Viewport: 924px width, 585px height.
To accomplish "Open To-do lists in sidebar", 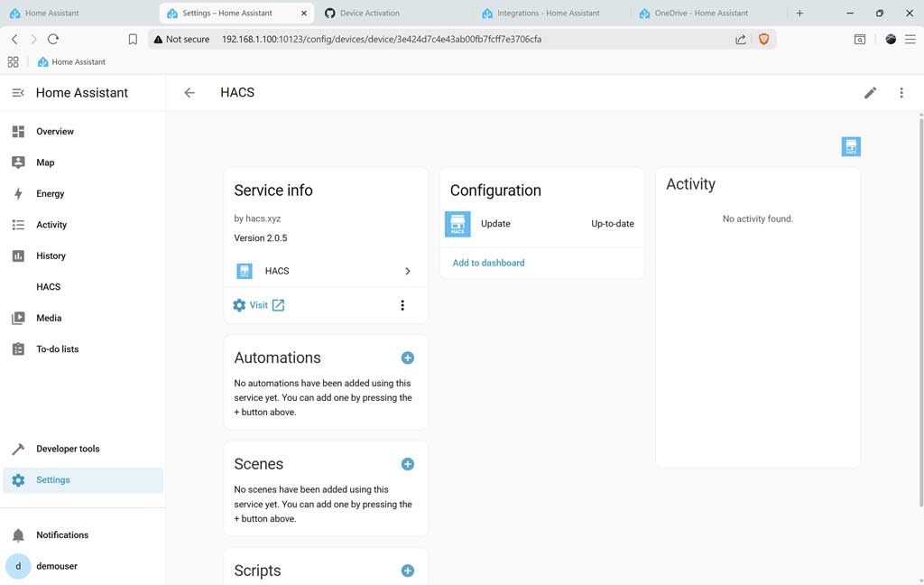I will tap(82, 349).
